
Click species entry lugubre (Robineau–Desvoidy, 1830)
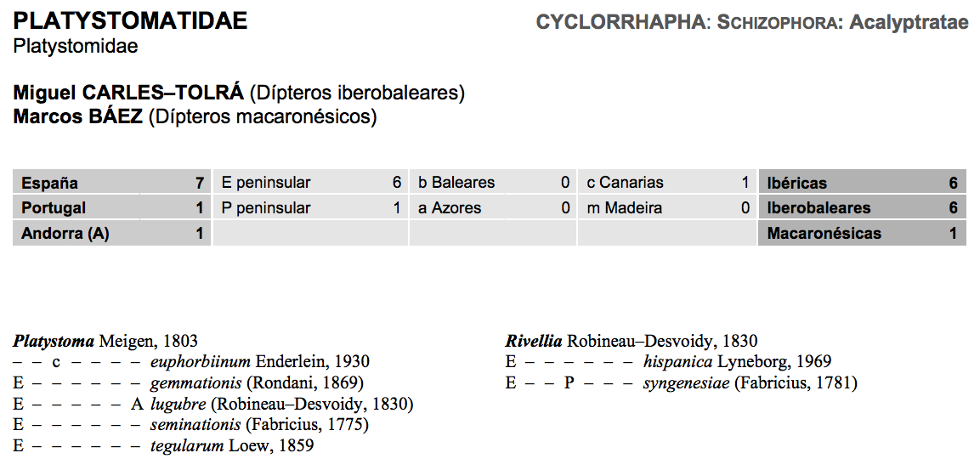pos(281,404)
